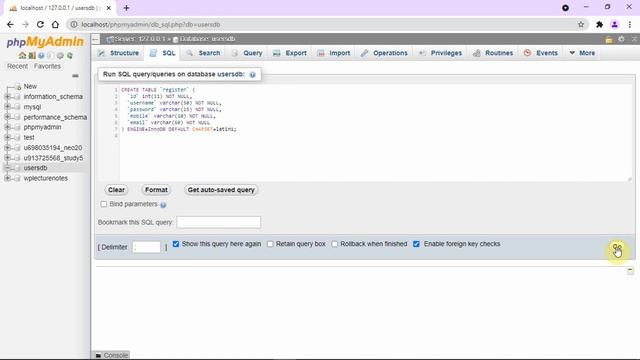Image resolution: width=640 pixels, height=360 pixels.
Task: Click the page settings gear icon top right
Action: point(621,39)
